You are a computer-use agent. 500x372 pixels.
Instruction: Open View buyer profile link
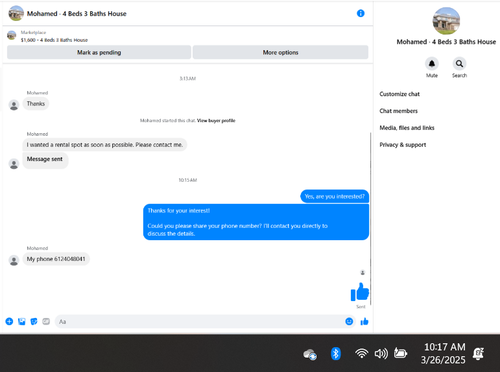click(x=216, y=120)
